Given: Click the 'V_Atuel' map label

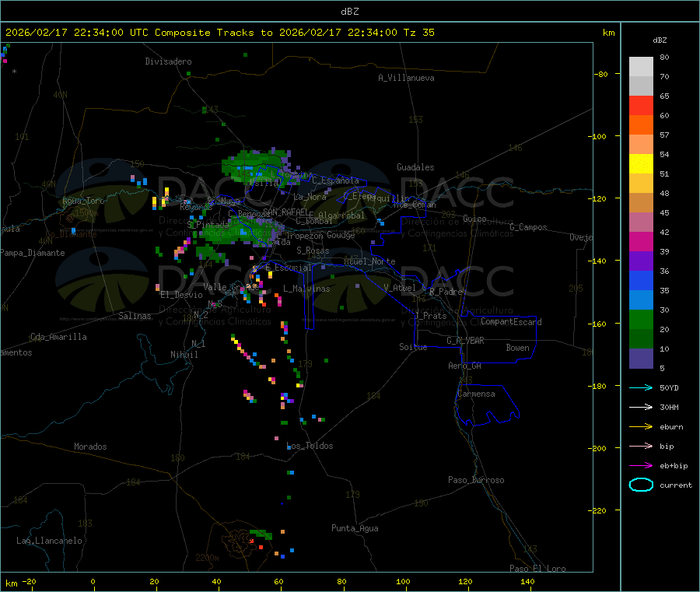Looking at the screenshot, I should [400, 288].
